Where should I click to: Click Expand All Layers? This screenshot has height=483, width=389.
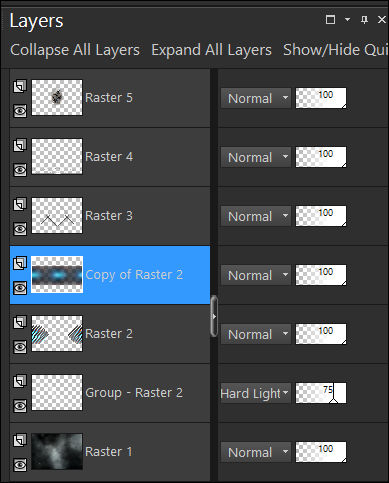211,50
